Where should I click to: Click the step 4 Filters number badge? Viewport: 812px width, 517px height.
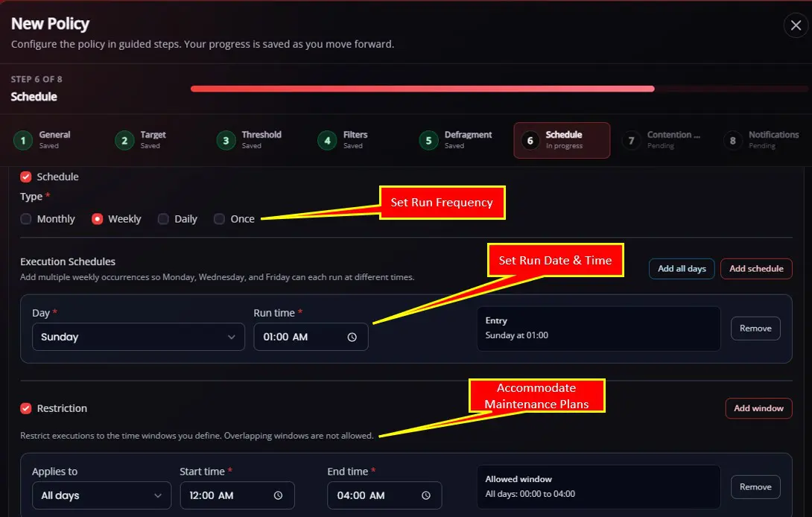[x=327, y=140]
